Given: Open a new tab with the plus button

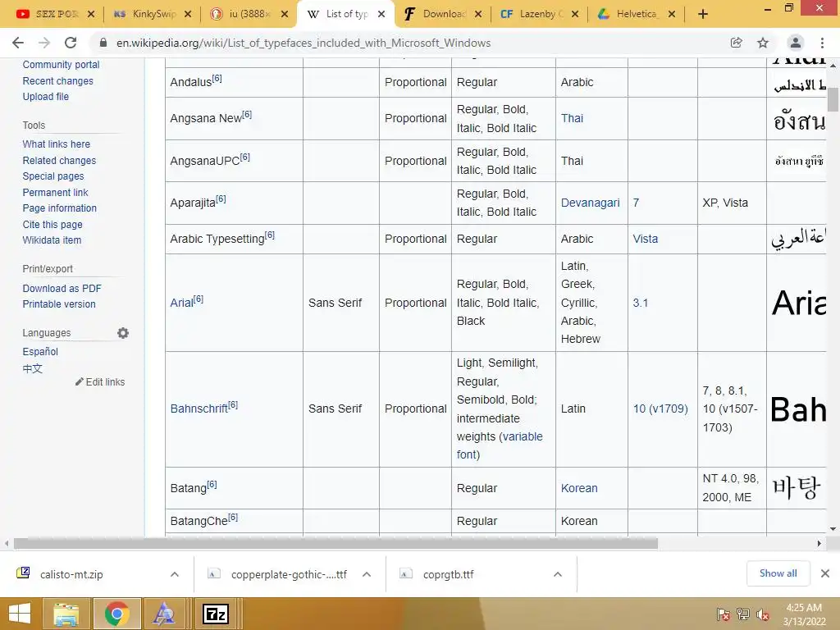Looking at the screenshot, I should (x=703, y=15).
